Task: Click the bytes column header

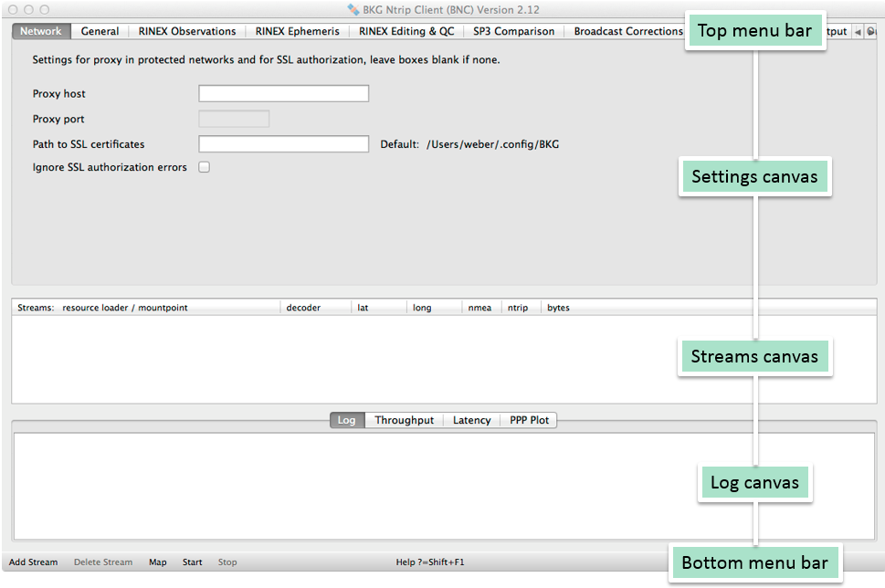Action: pos(558,308)
